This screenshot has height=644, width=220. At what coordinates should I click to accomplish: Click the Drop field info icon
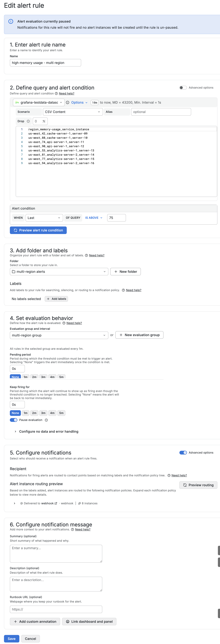pos(28,121)
